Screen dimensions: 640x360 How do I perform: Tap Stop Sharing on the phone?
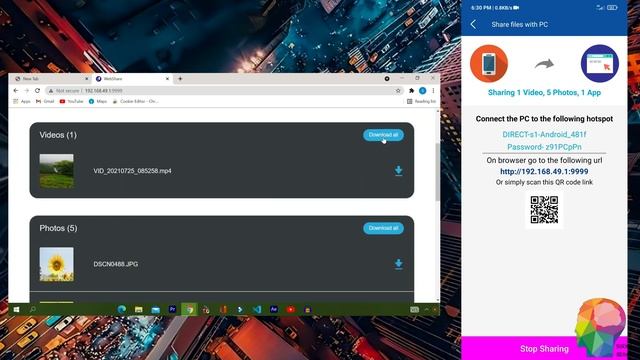coord(544,348)
